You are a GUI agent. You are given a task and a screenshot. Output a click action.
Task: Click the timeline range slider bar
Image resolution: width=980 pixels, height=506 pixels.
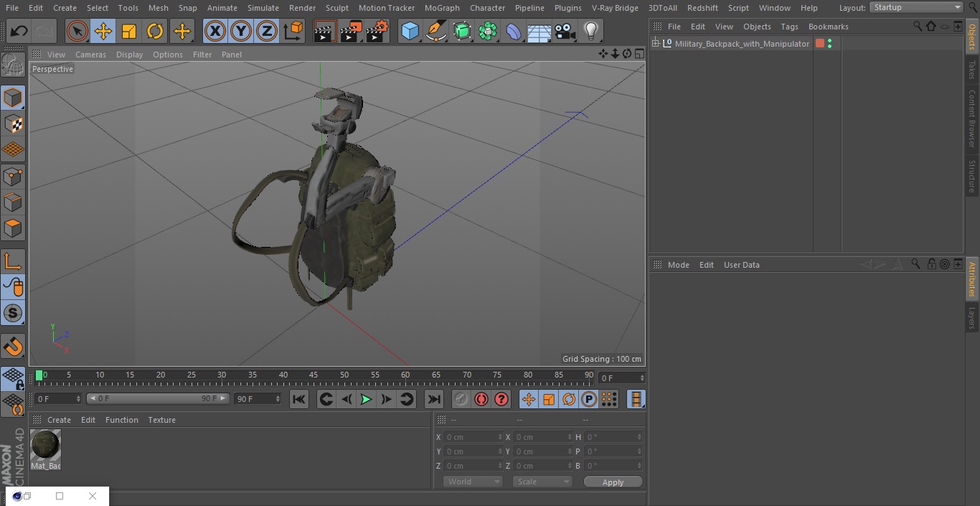click(158, 398)
